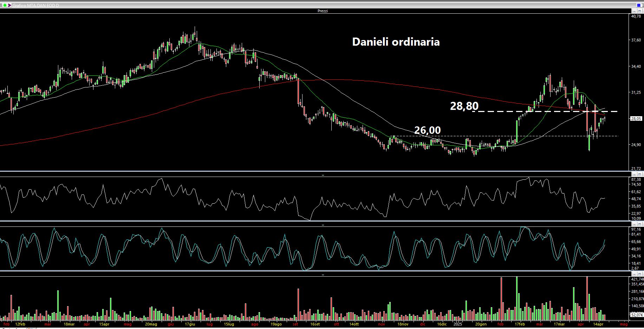644x329 pixels.
Task: Click the 40,78 price axis label
Action: tap(636, 16)
